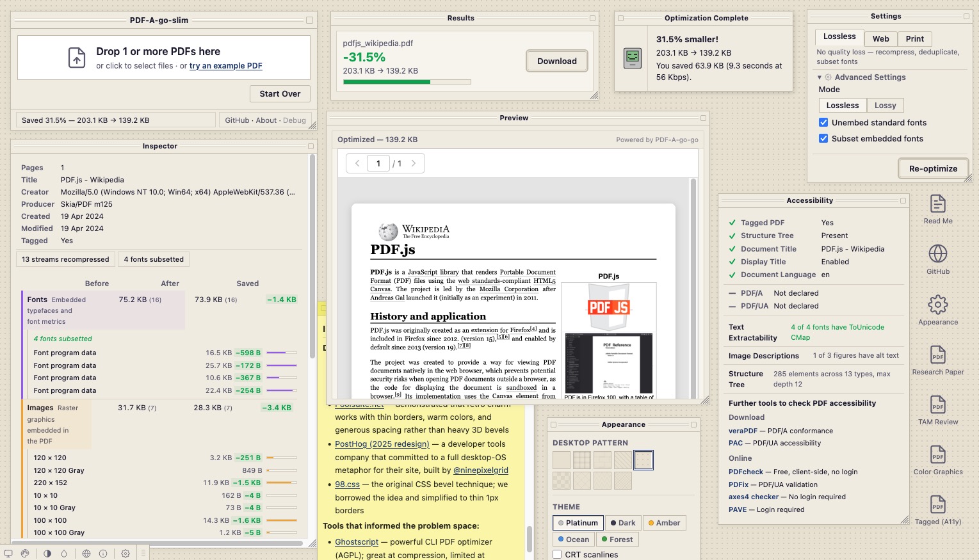Click the monitor icon in bottom strip

click(x=8, y=554)
